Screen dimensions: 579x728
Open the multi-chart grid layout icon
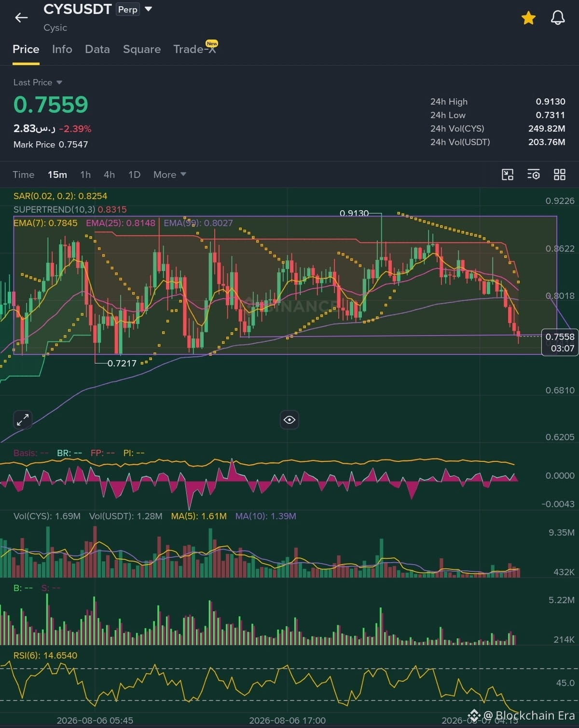(x=560, y=175)
